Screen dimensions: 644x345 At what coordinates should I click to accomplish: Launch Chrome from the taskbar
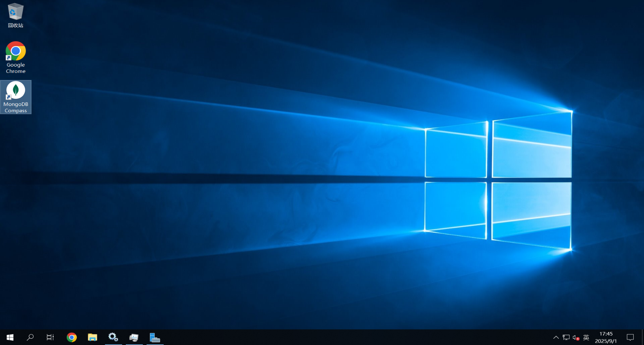click(x=71, y=338)
